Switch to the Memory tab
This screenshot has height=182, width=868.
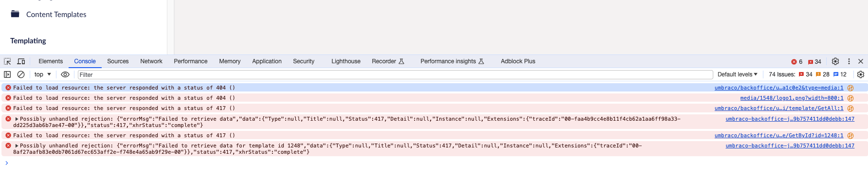click(x=230, y=61)
